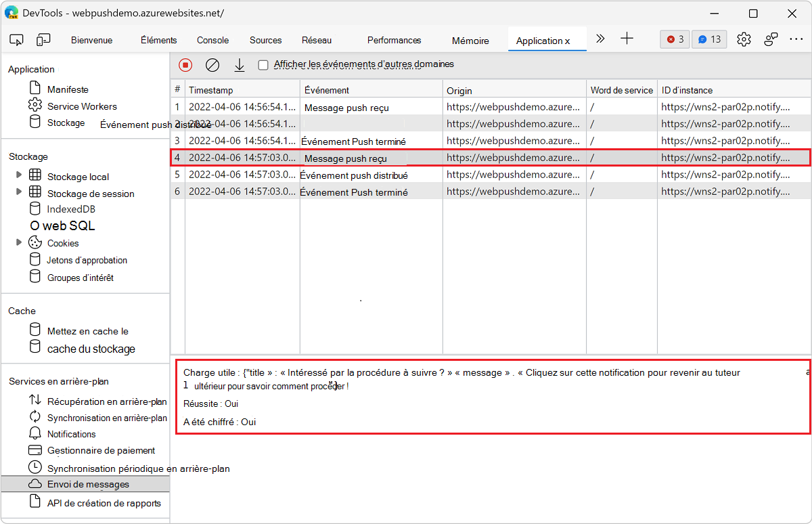Enable Afficher les événements d'autres domaines checkbox
812x524 pixels.
pyautogui.click(x=263, y=65)
